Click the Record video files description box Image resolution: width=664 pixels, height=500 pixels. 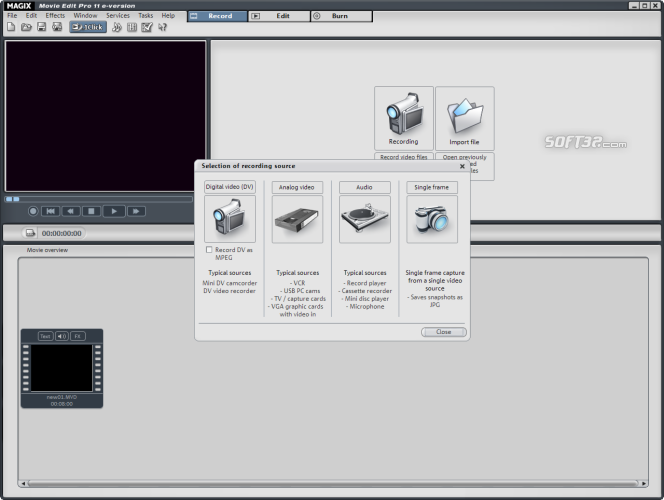click(x=404, y=157)
